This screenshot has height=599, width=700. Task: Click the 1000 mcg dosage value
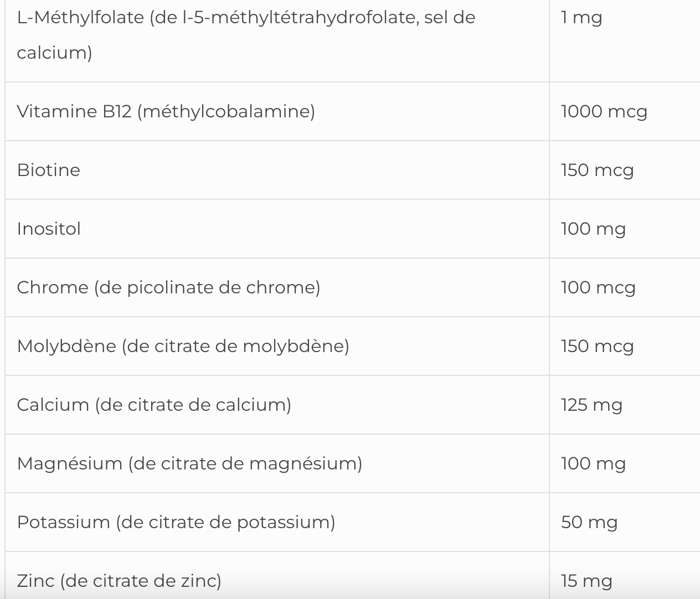pos(604,112)
